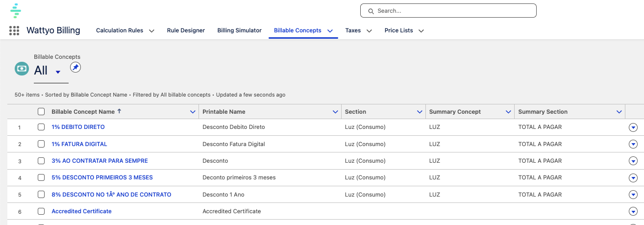Go to the Taxes tab
Screen dimensions: 644x225
(353, 30)
